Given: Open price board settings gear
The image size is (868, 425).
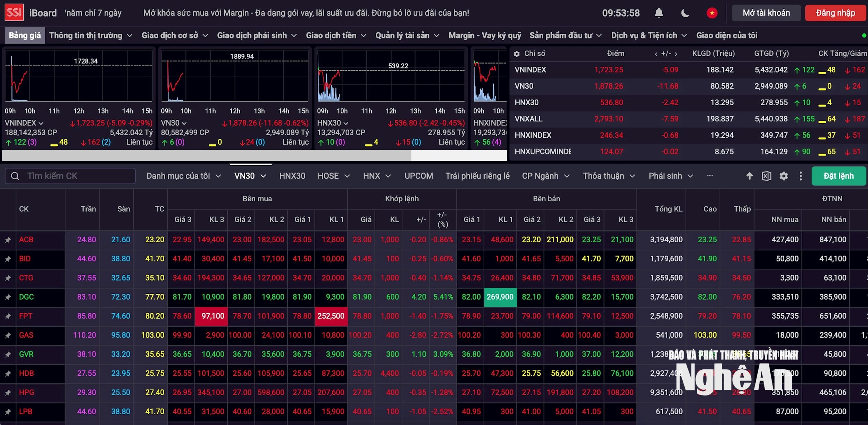Looking at the screenshot, I should click(x=784, y=176).
